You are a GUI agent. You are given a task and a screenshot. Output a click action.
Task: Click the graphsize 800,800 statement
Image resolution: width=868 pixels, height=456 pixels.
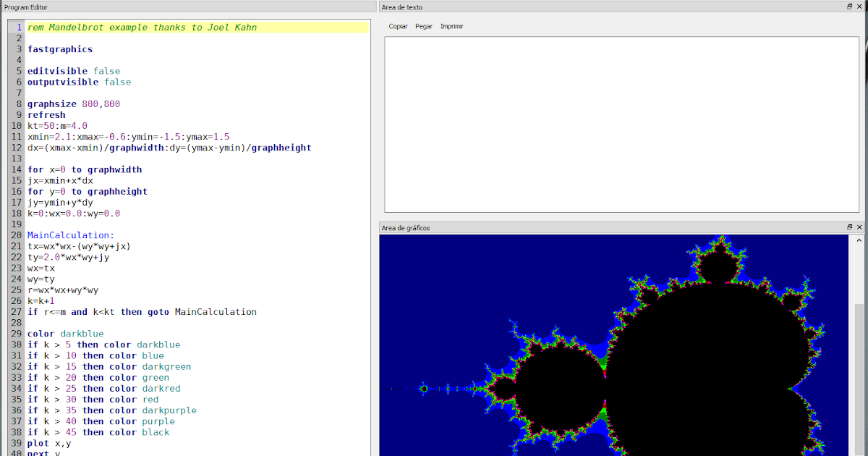(72, 104)
